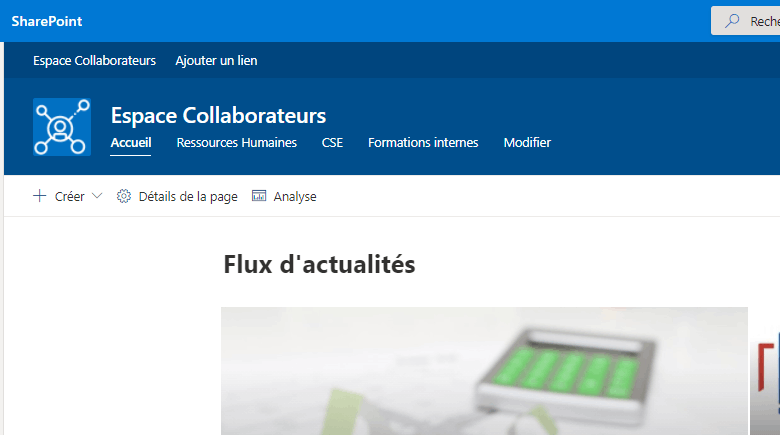Open the calculator news image thumbnail
Screen dimensions: 780x435
tap(485, 371)
